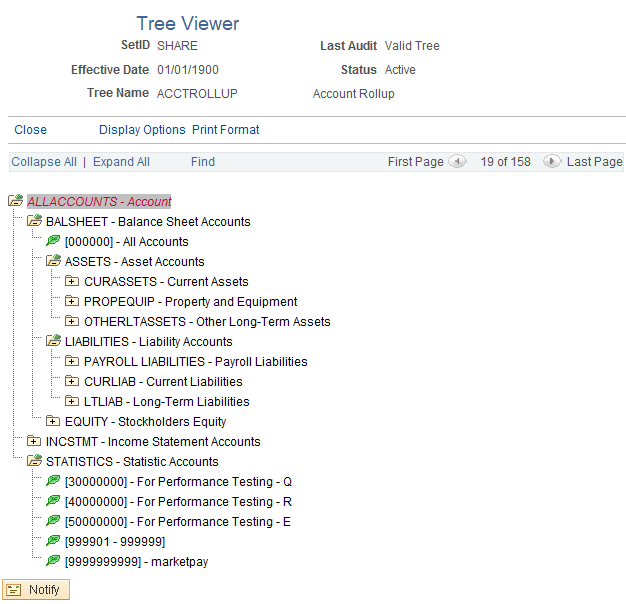Screen dimensions: 626x604
Task: Collapse the BALSHEET open folder icon
Action: [x=34, y=220]
